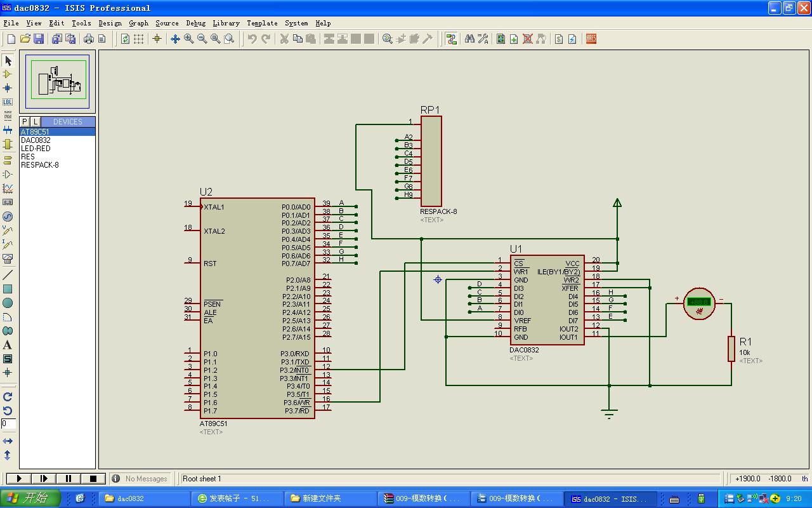
Task: Select the Junction dot mode
Action: [8, 88]
